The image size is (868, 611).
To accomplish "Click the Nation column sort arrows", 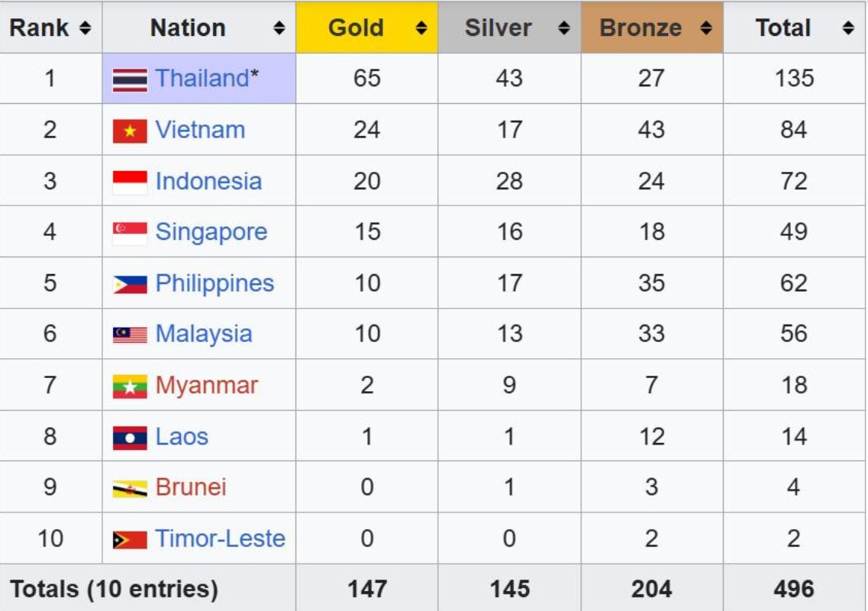I will tap(277, 27).
